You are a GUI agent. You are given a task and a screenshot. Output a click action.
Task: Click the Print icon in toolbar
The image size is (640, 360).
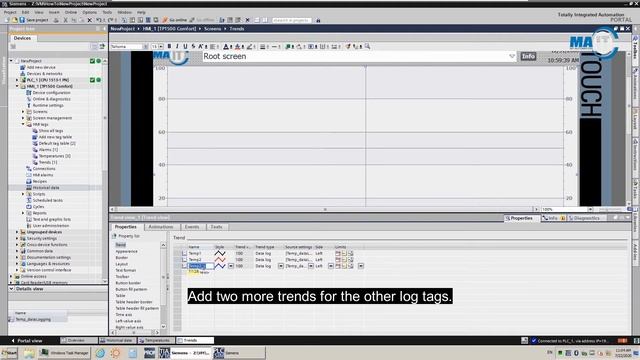[56, 20]
